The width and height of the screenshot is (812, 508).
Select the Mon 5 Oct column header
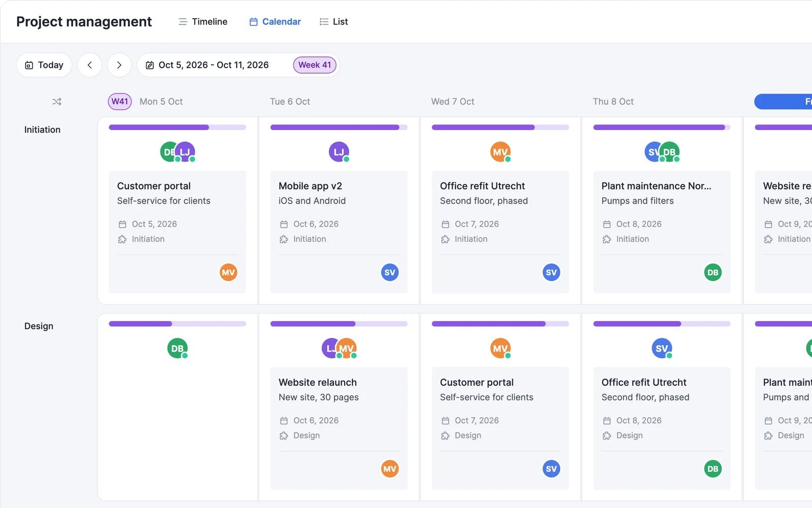point(161,102)
